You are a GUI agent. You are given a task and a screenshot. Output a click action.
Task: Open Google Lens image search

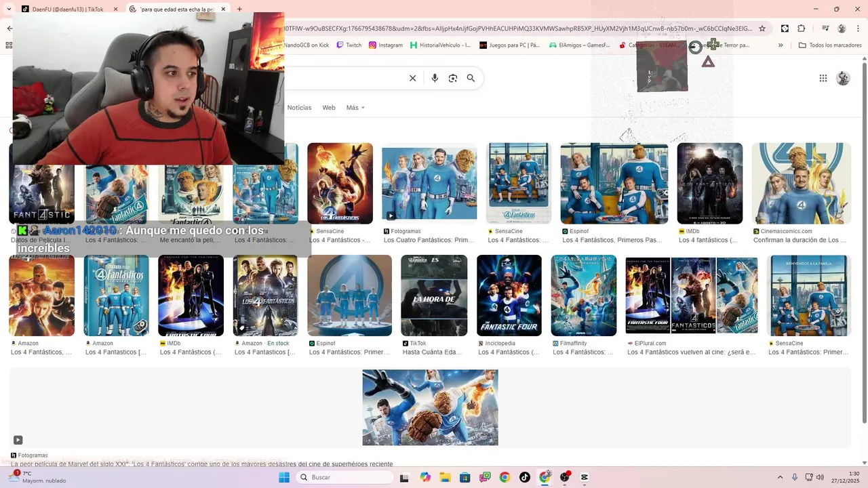pyautogui.click(x=453, y=78)
